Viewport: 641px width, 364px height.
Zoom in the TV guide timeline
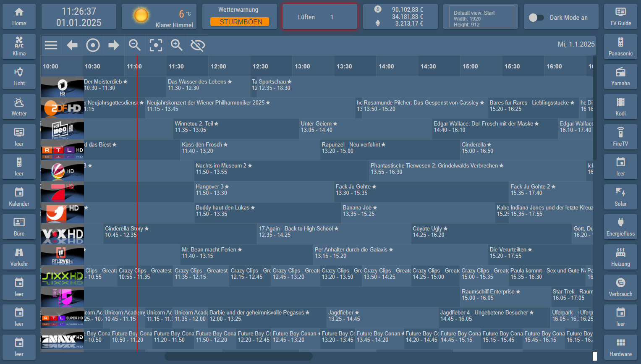pos(177,45)
